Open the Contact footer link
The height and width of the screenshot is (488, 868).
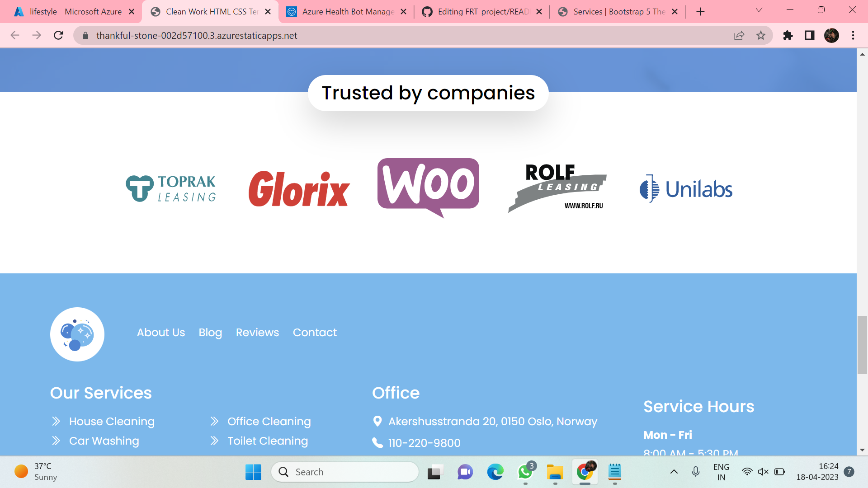(x=315, y=333)
